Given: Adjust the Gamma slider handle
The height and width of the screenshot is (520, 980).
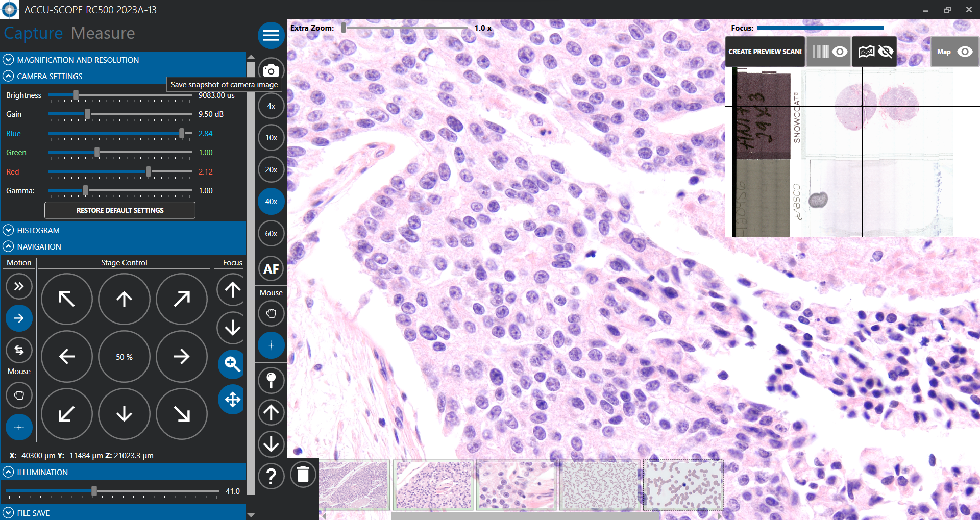Looking at the screenshot, I should tap(86, 191).
